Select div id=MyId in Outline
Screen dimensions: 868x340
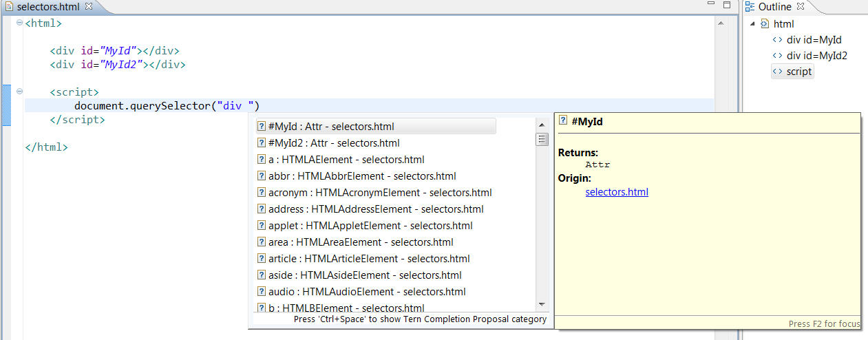(x=814, y=40)
